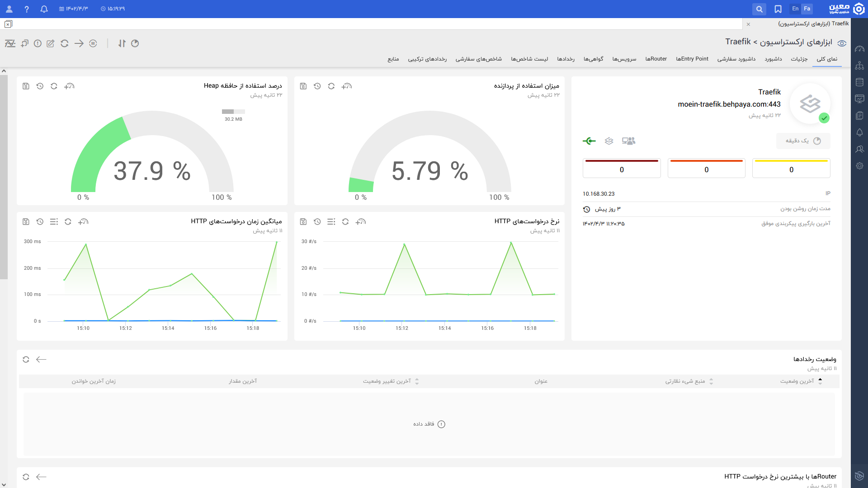This screenshot has height=488, width=868.
Task: Click the users devices icon in Traefik card
Action: point(628,141)
